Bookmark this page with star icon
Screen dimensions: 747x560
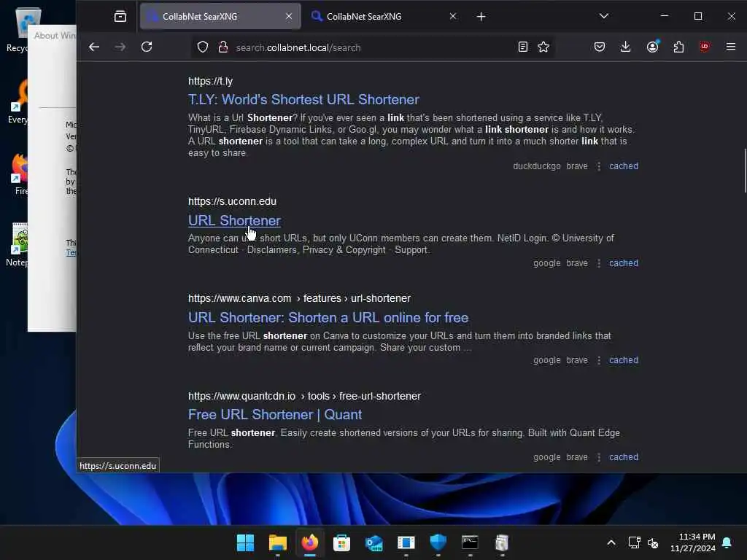(543, 47)
